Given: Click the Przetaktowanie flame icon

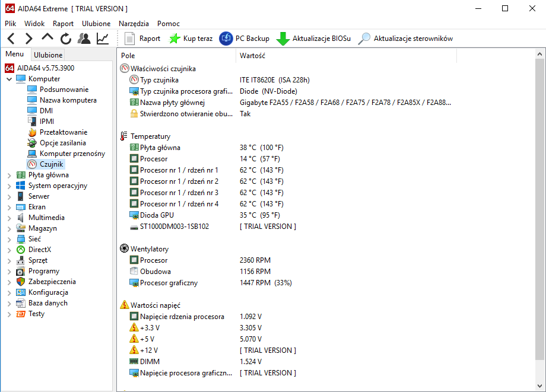Looking at the screenshot, I should (x=32, y=132).
